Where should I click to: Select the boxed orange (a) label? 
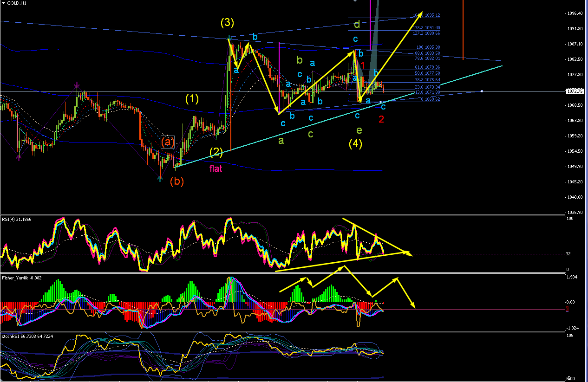[x=168, y=142]
